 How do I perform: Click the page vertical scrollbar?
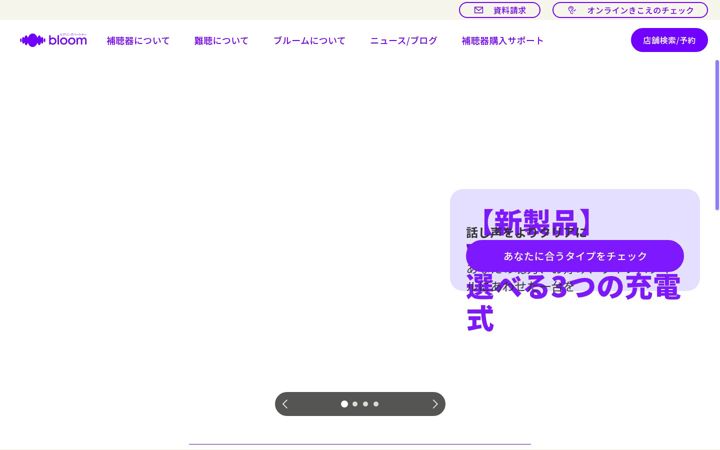coord(717,135)
